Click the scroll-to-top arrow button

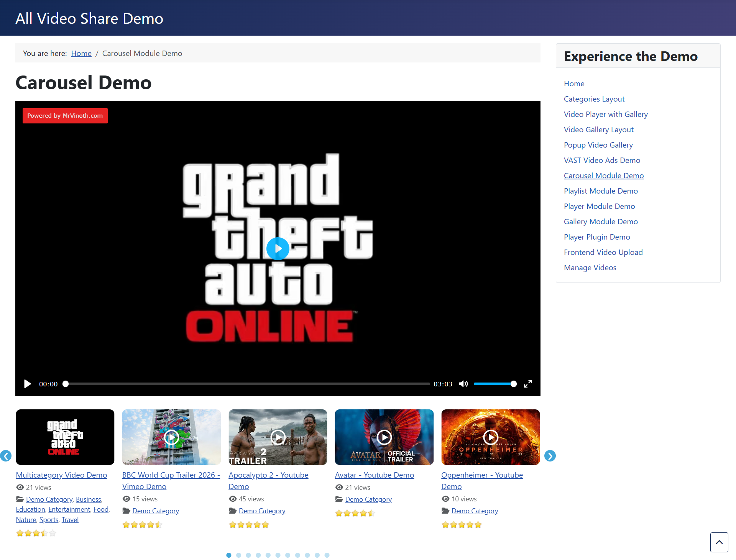[x=719, y=542]
